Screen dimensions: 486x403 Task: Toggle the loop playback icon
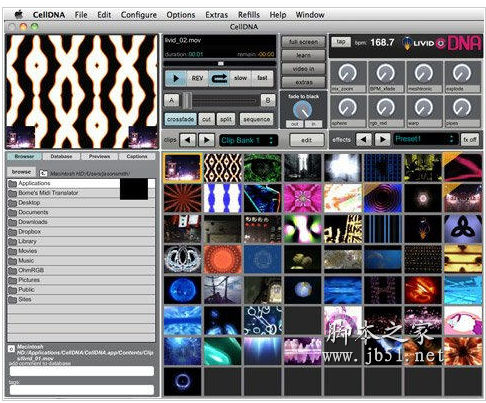[x=219, y=78]
